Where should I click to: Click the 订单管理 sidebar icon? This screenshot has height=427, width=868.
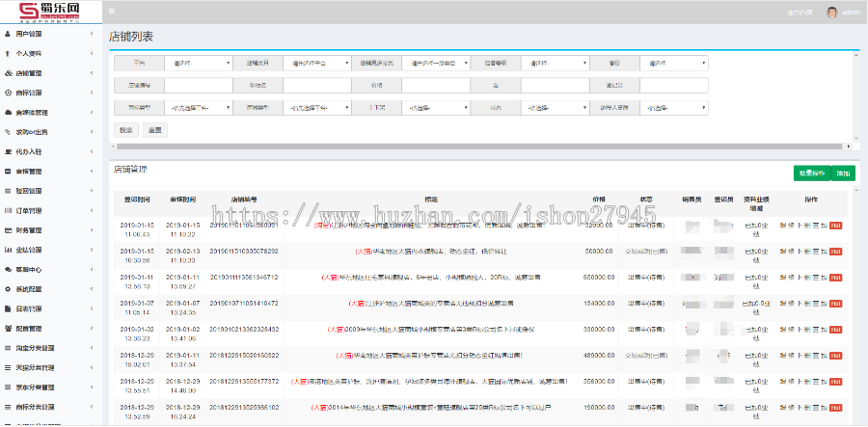click(8, 211)
